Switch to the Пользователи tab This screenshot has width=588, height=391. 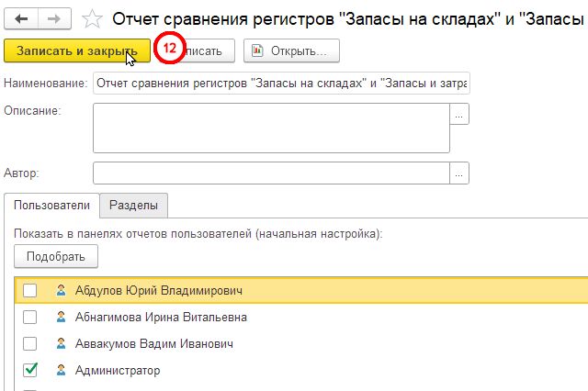[x=51, y=205]
